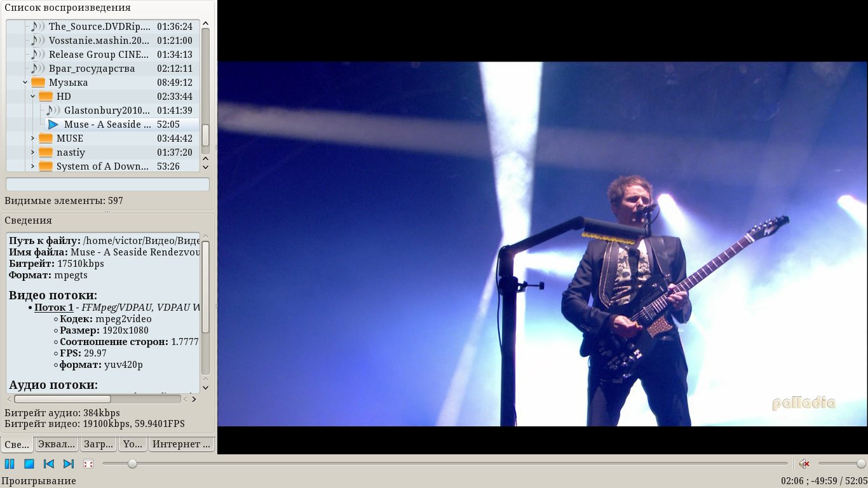This screenshot has height=488, width=868.
Task: Select the nastiy folder icon
Action: click(46, 152)
